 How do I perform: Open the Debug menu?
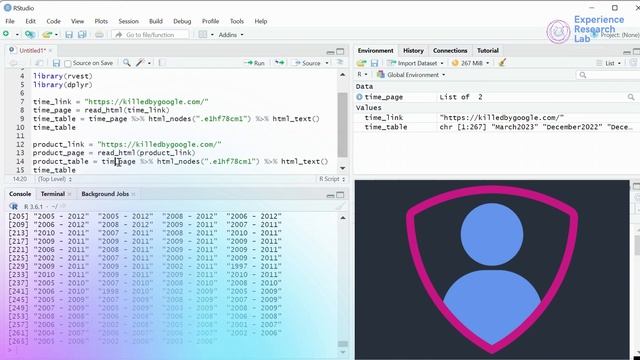click(182, 21)
